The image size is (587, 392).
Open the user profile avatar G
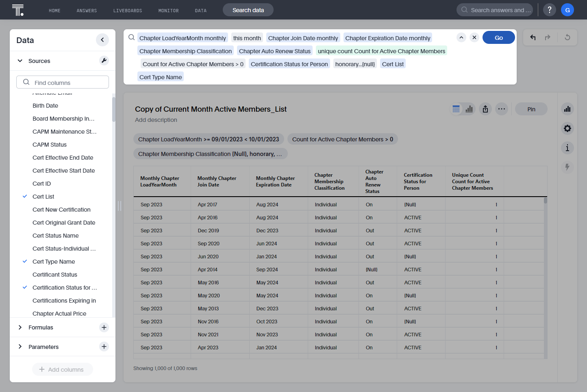point(567,10)
